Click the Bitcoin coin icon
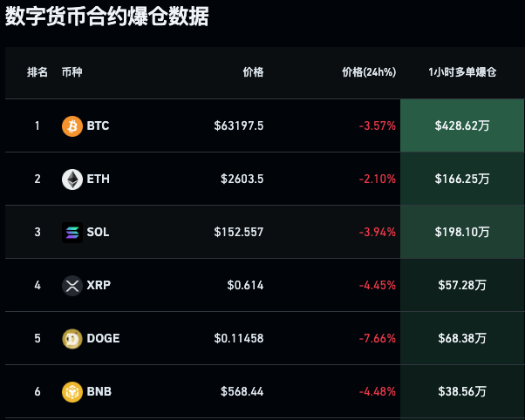The image size is (525, 420). [x=72, y=126]
